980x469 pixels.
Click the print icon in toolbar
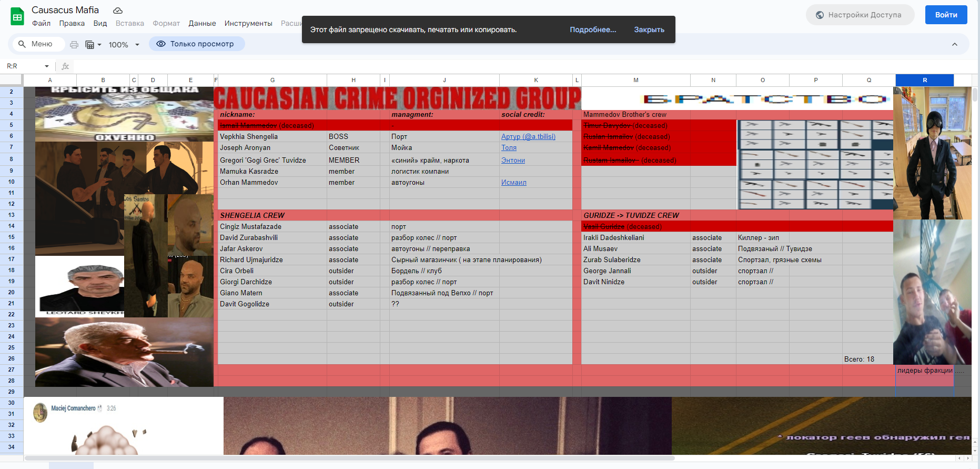[74, 45]
